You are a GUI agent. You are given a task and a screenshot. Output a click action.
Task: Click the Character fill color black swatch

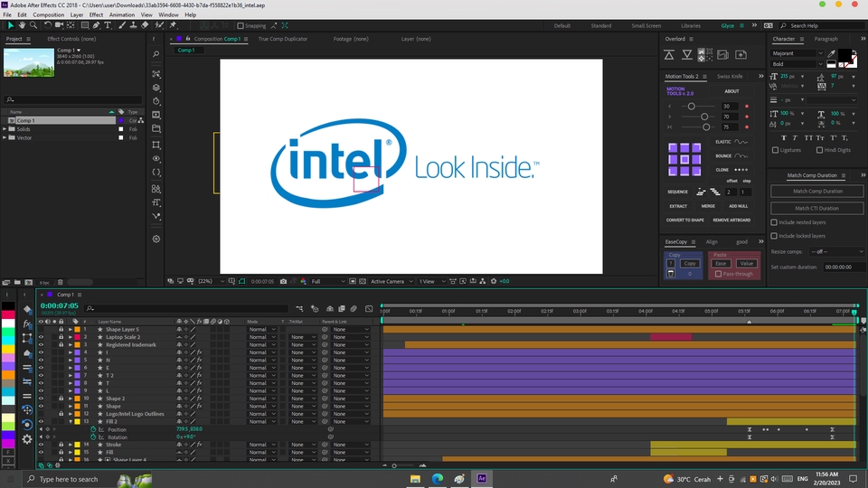point(844,56)
